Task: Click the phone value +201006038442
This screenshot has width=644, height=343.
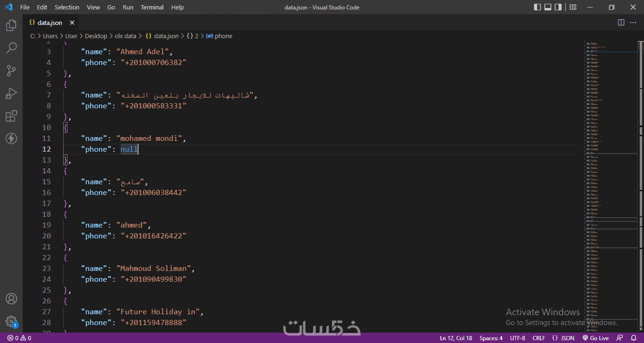Action: [154, 193]
